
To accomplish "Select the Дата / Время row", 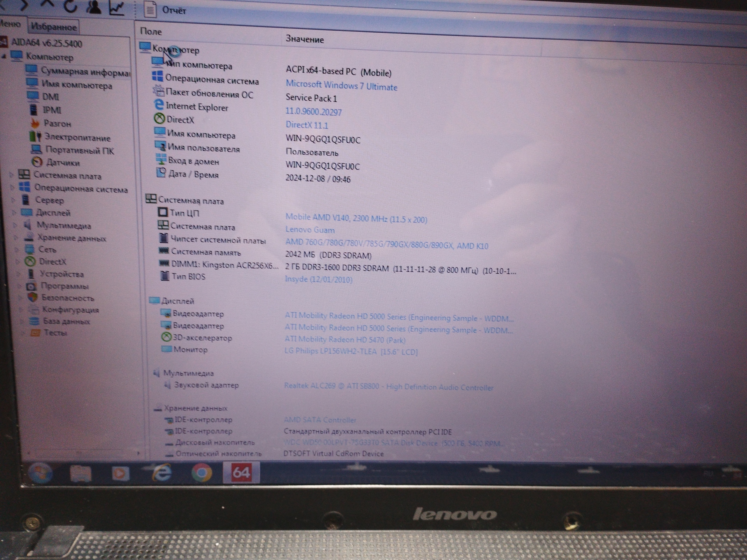I will 253,176.
